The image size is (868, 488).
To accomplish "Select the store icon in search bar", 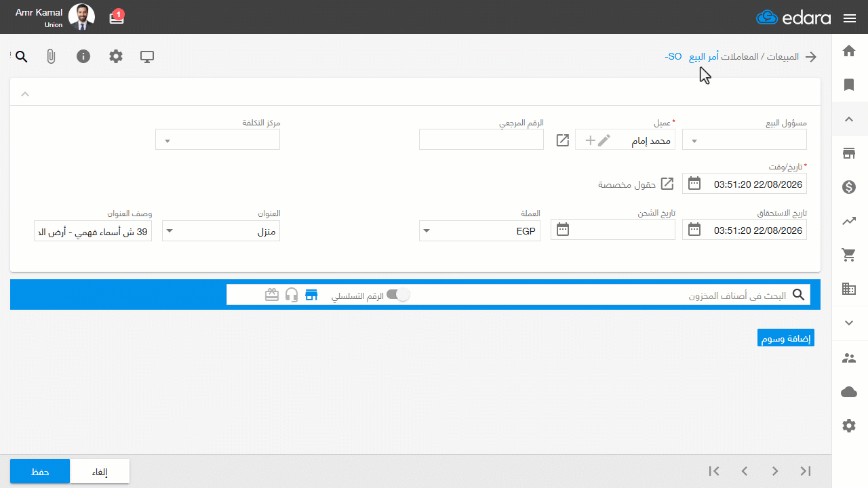I will tap(311, 295).
